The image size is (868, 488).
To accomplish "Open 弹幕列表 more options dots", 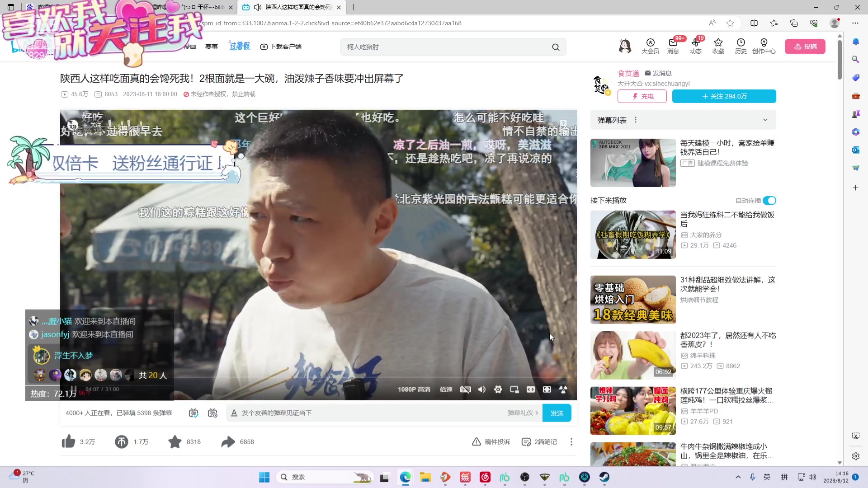I will click(636, 120).
